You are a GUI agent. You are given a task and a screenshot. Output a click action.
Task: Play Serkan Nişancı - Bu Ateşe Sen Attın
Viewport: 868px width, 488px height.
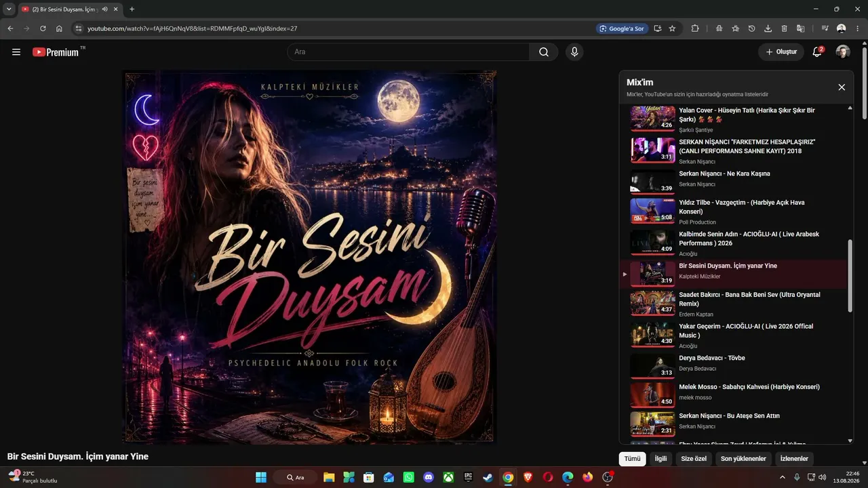734,424
